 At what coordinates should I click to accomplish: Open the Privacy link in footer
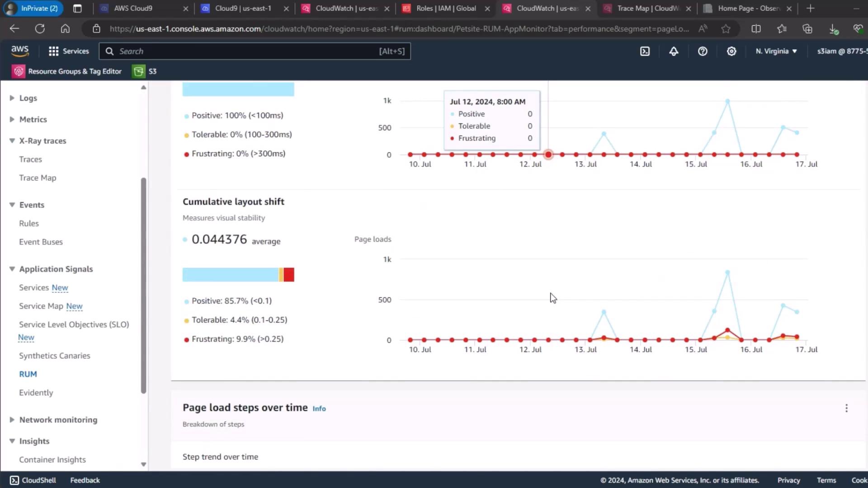pos(788,480)
